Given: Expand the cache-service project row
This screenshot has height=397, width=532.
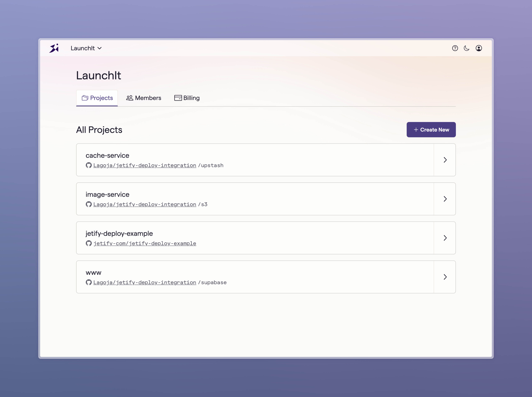Looking at the screenshot, I should pyautogui.click(x=444, y=160).
